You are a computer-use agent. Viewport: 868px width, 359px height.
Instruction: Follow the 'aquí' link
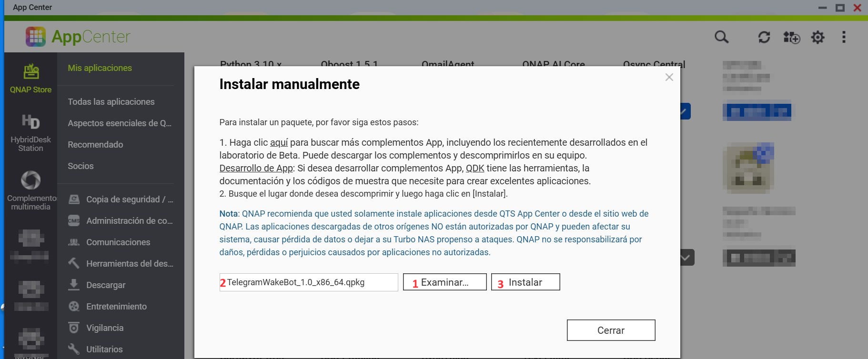279,142
